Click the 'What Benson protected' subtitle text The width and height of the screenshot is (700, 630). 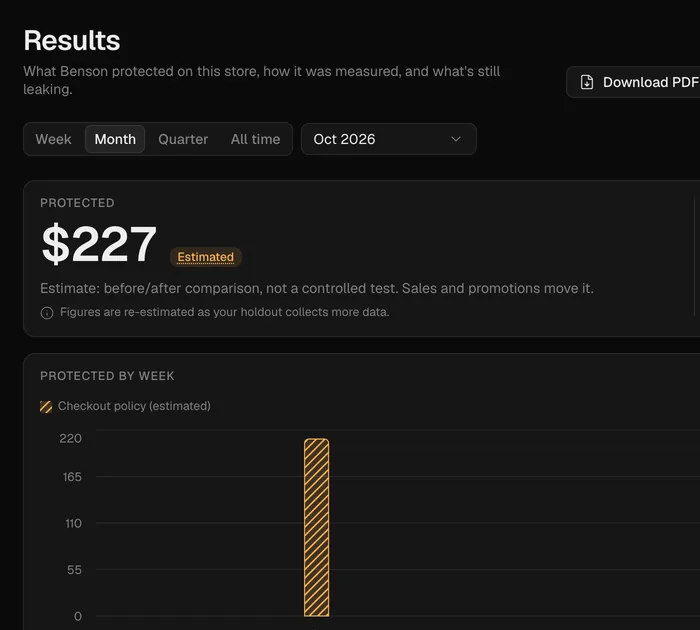[262, 80]
